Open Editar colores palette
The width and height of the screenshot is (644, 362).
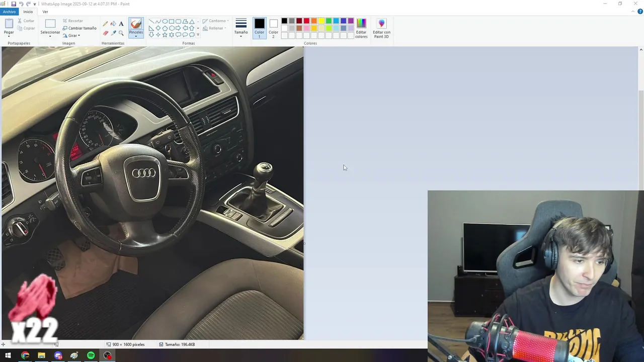(361, 29)
